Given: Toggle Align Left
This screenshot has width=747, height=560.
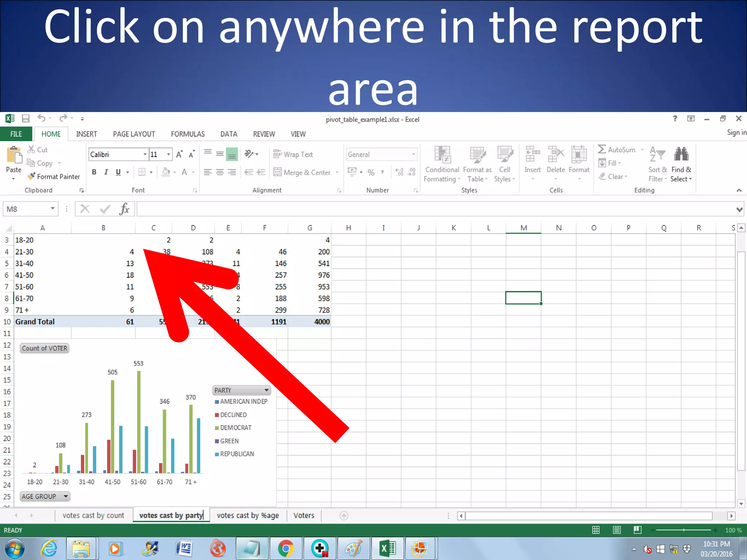Looking at the screenshot, I should click(x=208, y=172).
